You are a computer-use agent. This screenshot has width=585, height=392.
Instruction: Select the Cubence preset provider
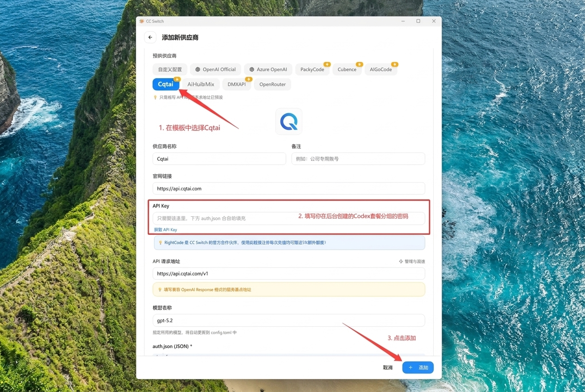point(347,69)
